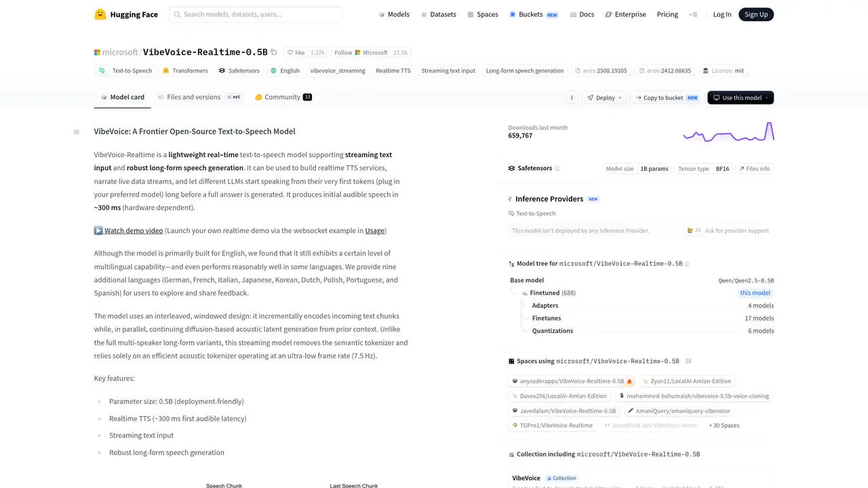Viewport: 868px width, 488px height.
Task: Open the VibeVoice collection card
Action: [641, 479]
